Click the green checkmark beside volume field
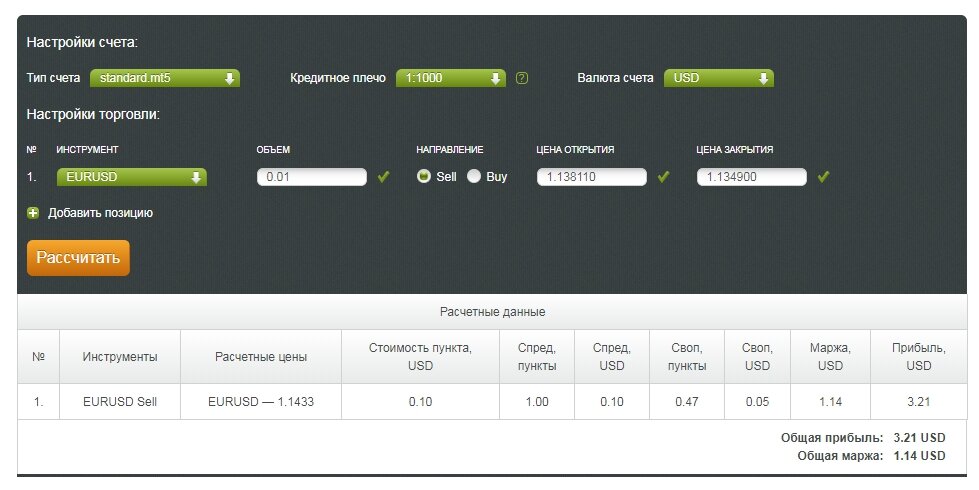Screen dimensions: 979x490 pos(383,177)
